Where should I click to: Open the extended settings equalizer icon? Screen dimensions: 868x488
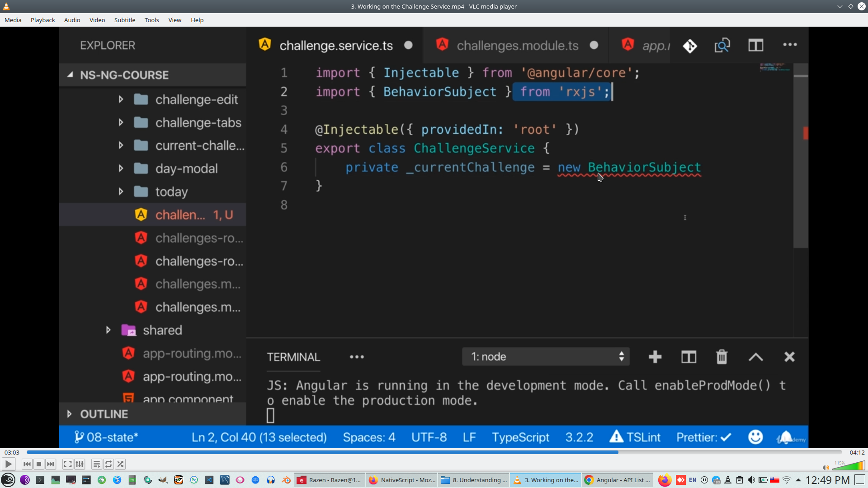coord(80,464)
